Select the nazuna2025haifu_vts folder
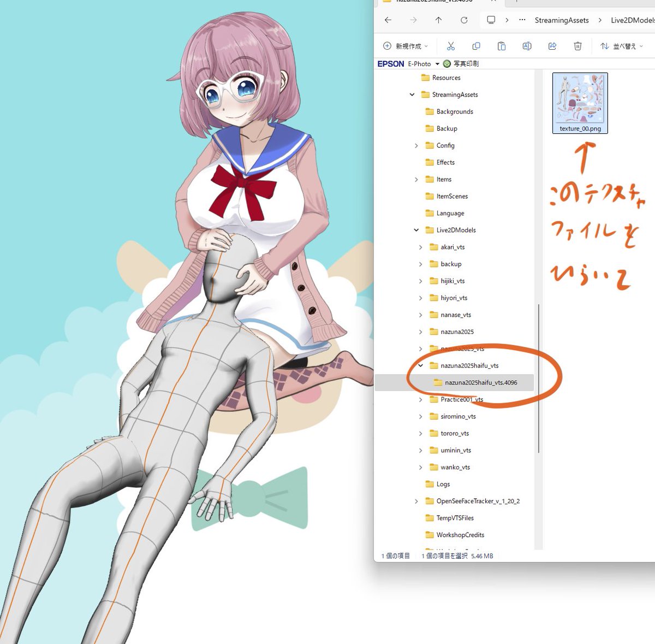Viewport: 655px width, 644px height. [464, 365]
